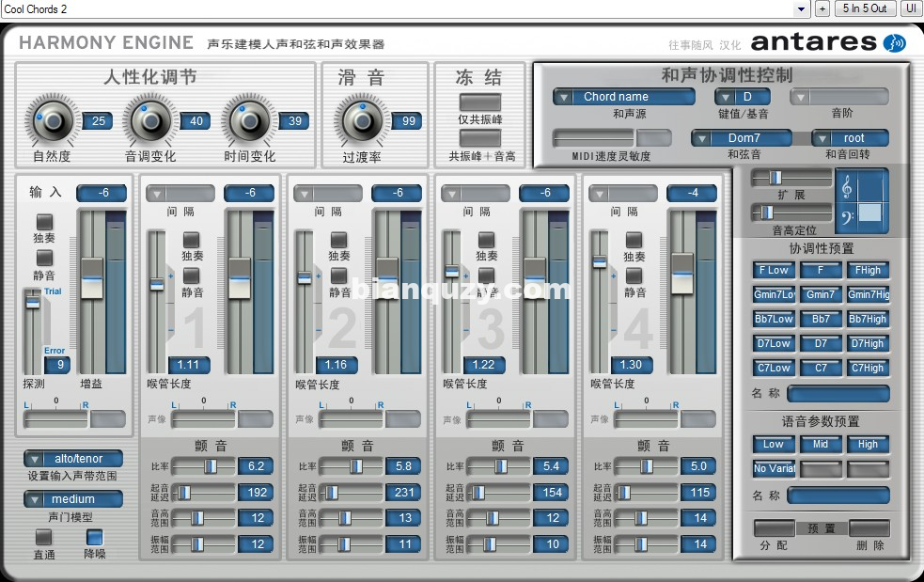Click input level value -6
This screenshot has height=582, width=924.
[x=102, y=193]
